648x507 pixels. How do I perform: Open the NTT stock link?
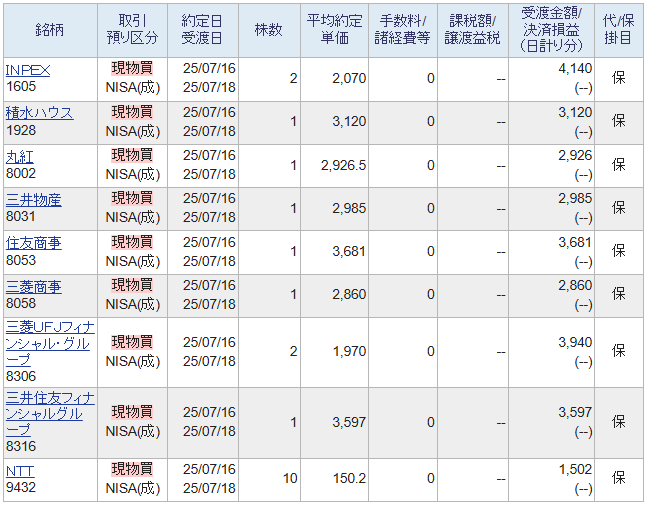coord(20,471)
